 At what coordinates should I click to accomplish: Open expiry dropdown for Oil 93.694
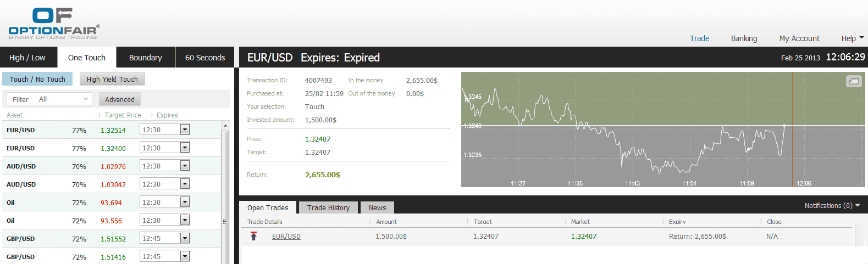(185, 202)
